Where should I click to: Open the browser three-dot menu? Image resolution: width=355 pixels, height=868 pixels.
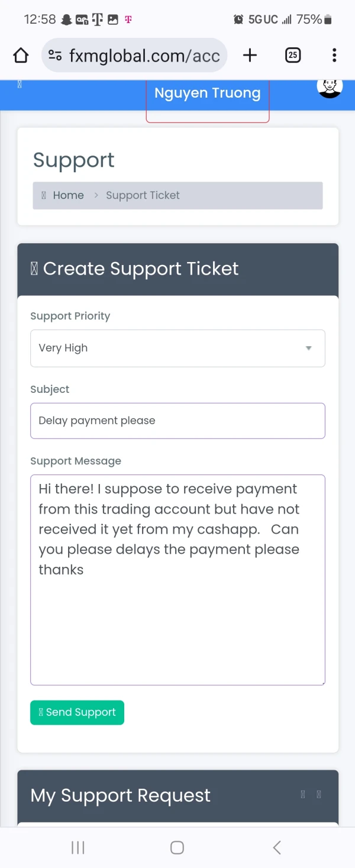click(x=334, y=56)
